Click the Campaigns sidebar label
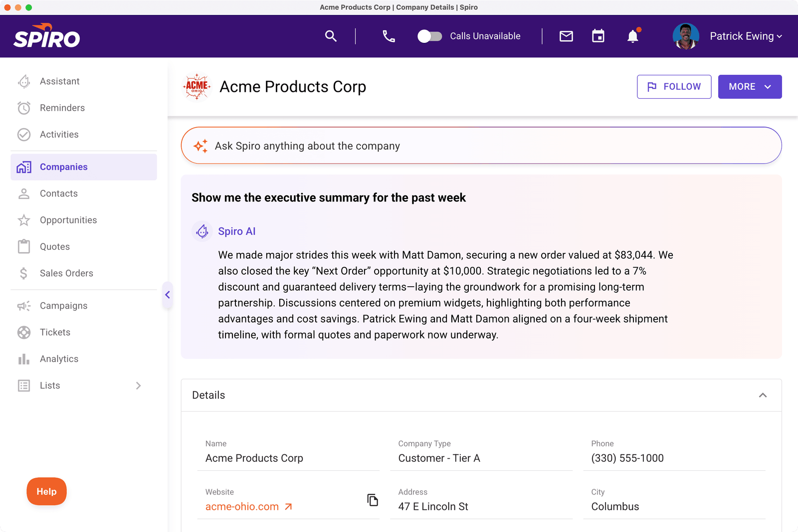The image size is (798, 532). (x=63, y=306)
